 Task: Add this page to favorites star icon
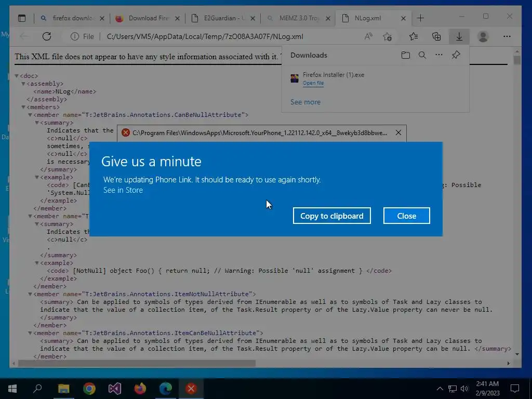[387, 37]
